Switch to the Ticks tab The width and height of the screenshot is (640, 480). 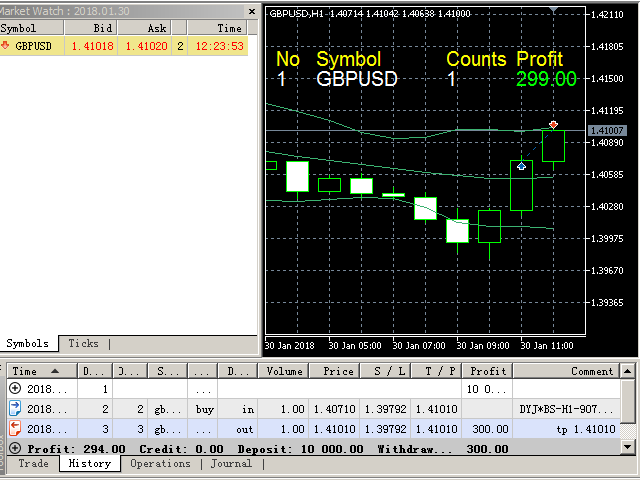click(83, 343)
